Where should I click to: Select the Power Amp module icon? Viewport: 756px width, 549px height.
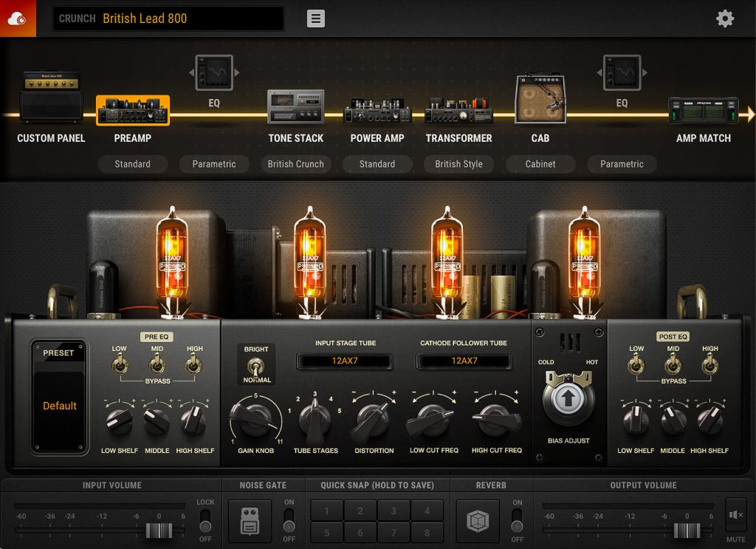pyautogui.click(x=377, y=111)
